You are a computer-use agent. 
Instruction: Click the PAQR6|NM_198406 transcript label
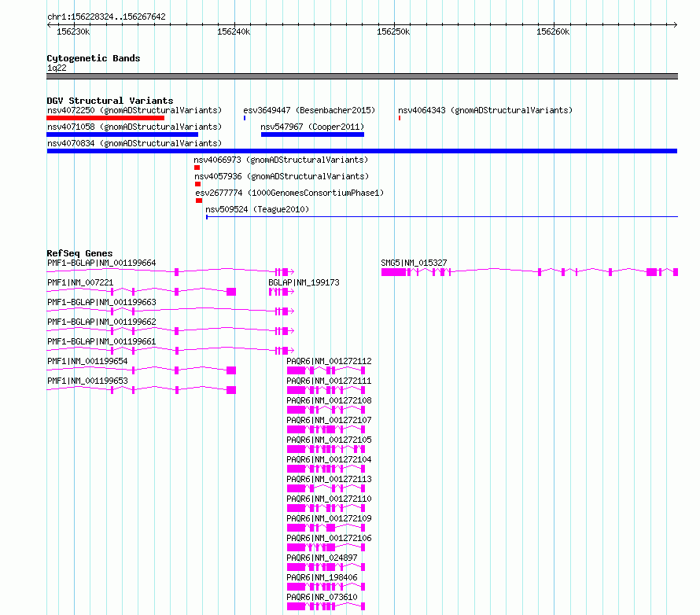coord(322,577)
